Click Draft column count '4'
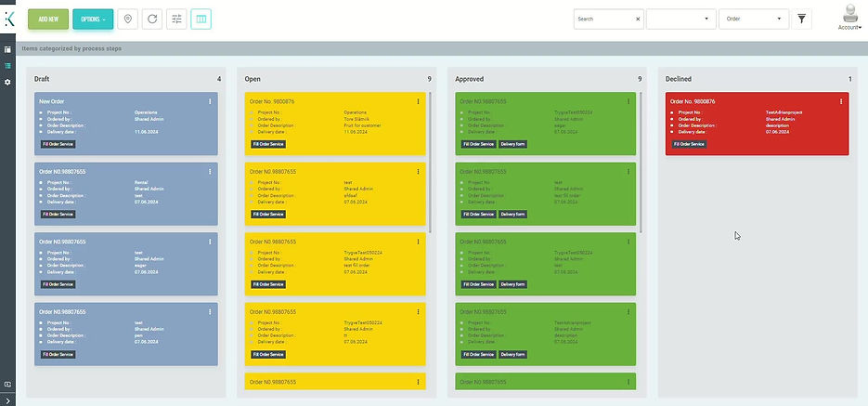Viewport: 868px width, 406px height. coord(219,79)
